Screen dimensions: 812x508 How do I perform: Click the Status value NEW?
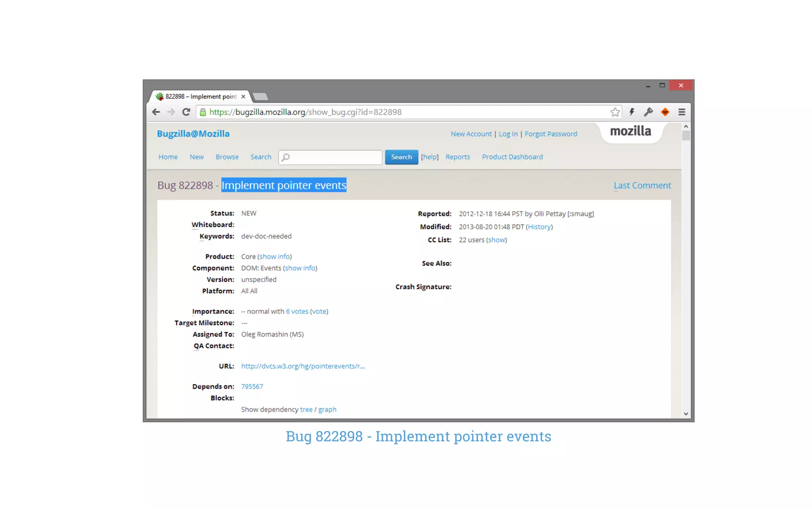point(249,213)
